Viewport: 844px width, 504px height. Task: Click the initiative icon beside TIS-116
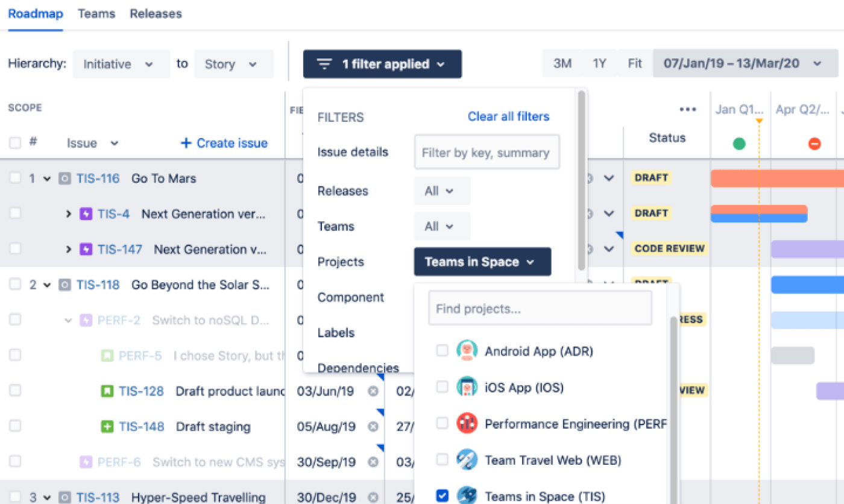coord(66,178)
